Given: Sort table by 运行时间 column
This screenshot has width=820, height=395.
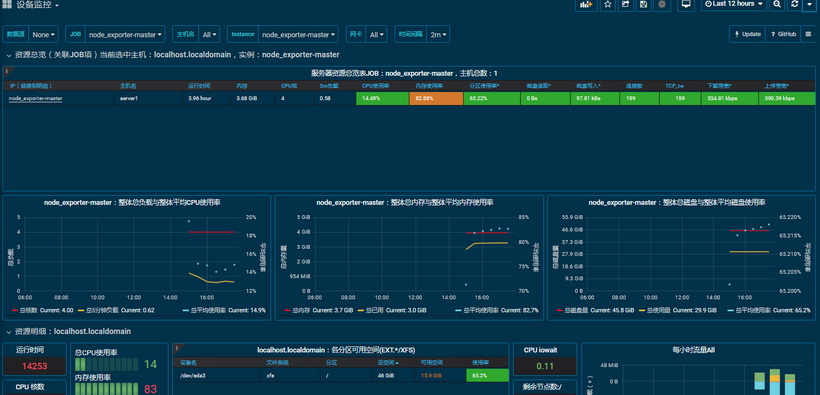Looking at the screenshot, I should click(199, 86).
